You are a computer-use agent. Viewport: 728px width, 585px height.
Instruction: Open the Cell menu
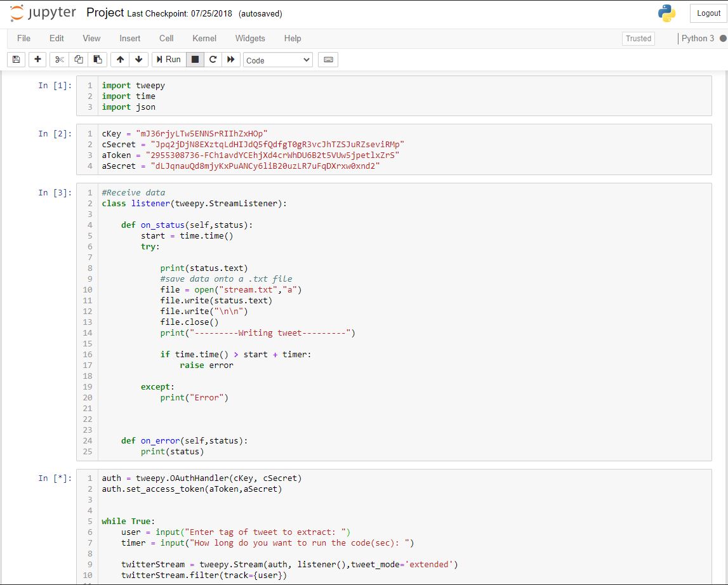point(166,39)
